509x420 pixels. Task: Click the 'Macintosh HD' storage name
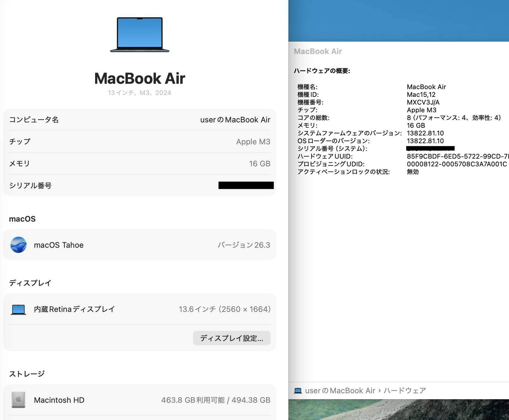(x=59, y=400)
